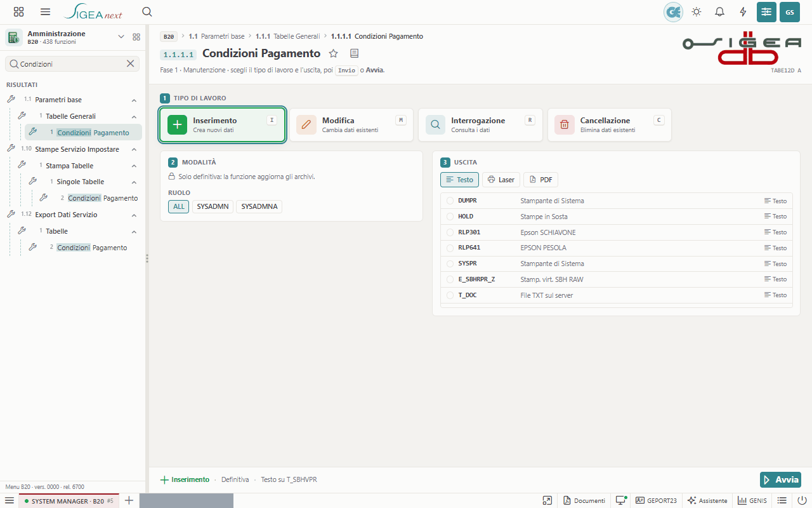Click the expand window icon in status bar
Image resolution: width=812 pixels, height=508 pixels.
(x=547, y=500)
